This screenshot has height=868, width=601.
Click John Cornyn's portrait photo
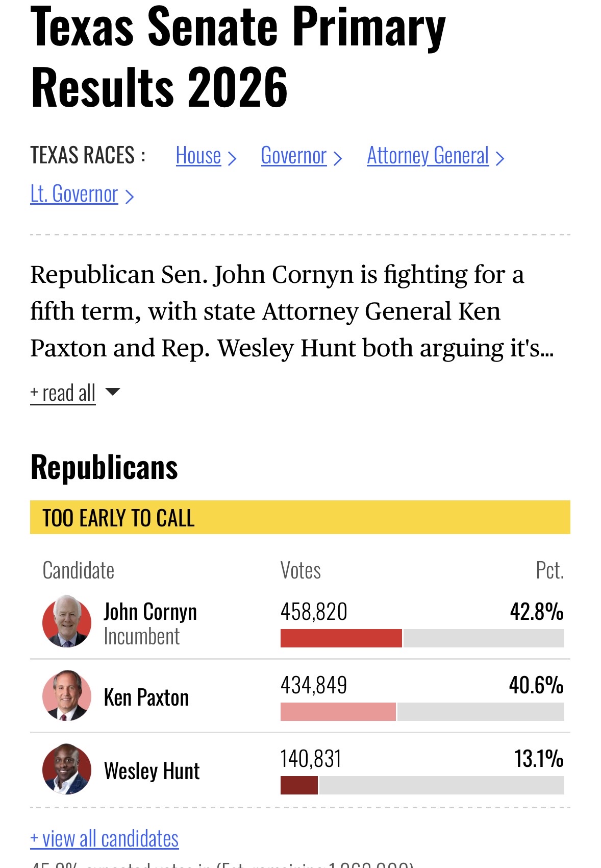66,622
